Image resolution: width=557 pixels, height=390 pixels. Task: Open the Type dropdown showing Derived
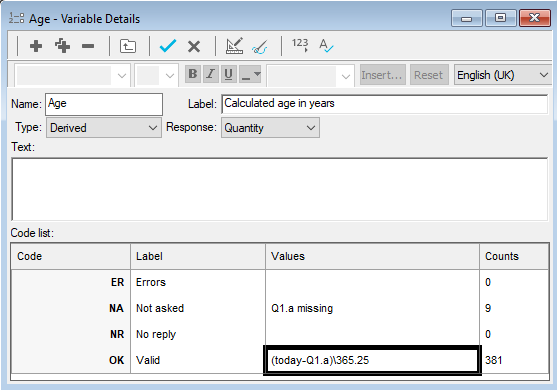click(104, 128)
